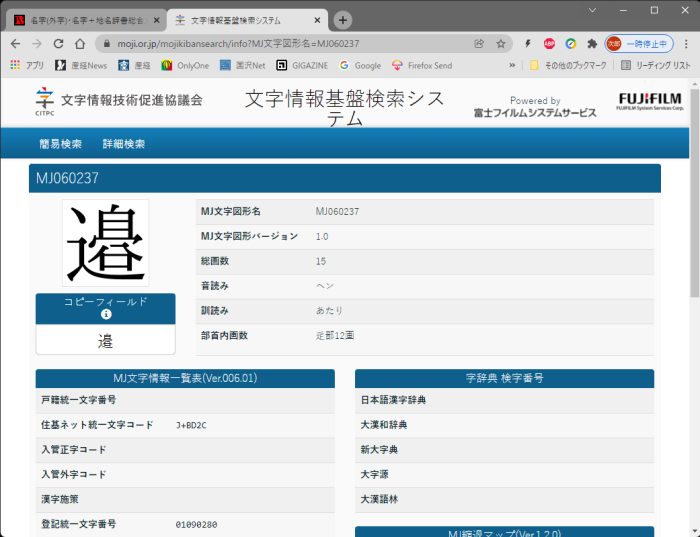The width and height of the screenshot is (700, 537).
Task: Open the Chrome three-dot menu
Action: (x=686, y=44)
